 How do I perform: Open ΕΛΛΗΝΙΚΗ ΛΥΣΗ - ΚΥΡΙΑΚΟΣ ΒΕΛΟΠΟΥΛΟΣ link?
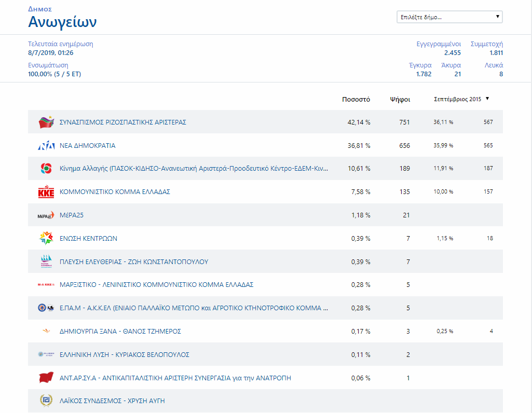(125, 355)
